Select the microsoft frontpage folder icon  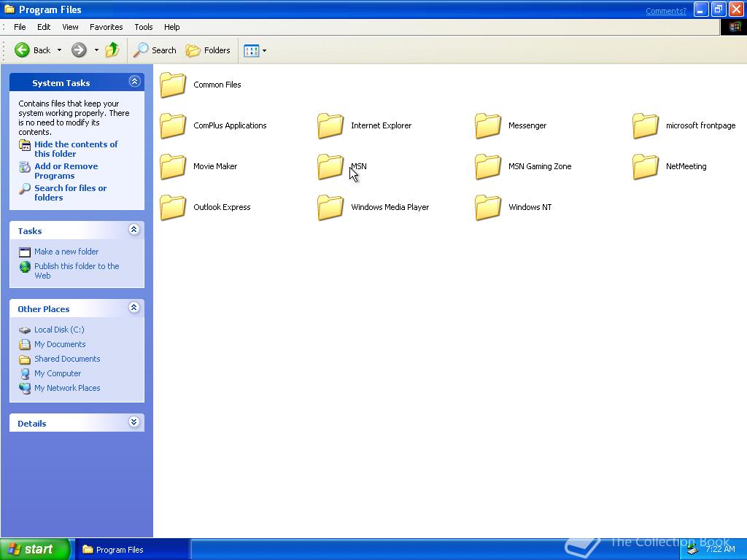(x=646, y=125)
